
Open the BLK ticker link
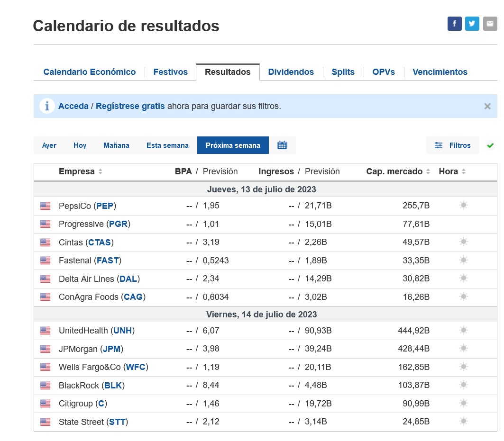click(113, 385)
